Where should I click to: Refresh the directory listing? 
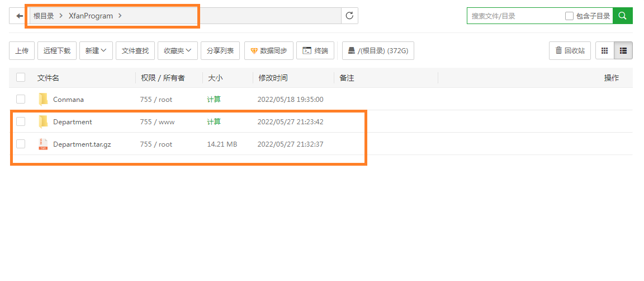click(x=349, y=16)
